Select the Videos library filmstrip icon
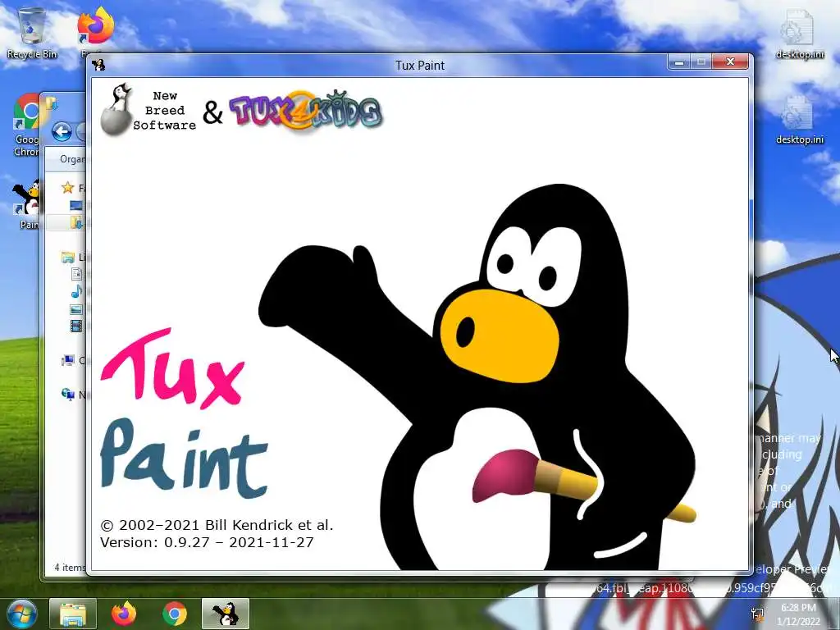Image resolution: width=840 pixels, height=630 pixels. coord(76,326)
